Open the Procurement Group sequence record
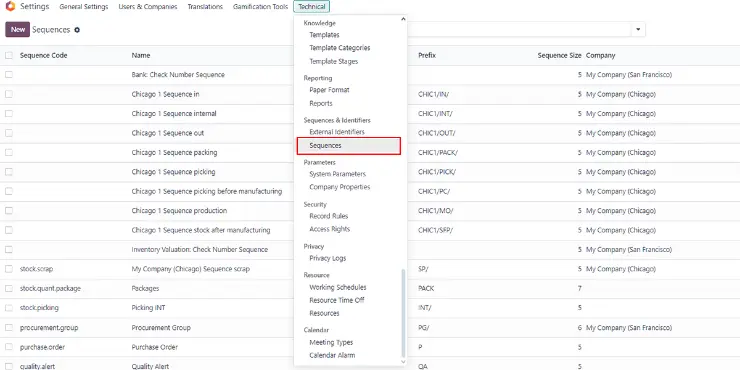The width and height of the screenshot is (740, 370). tap(161, 328)
